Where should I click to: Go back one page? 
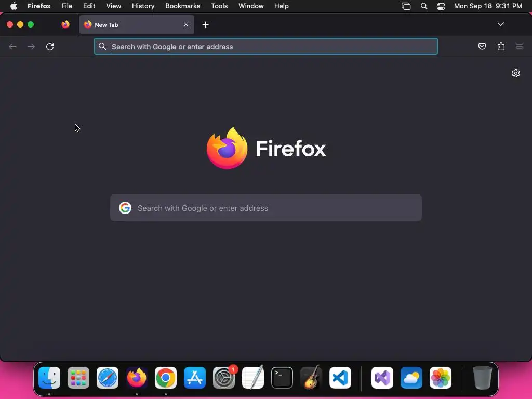12,46
